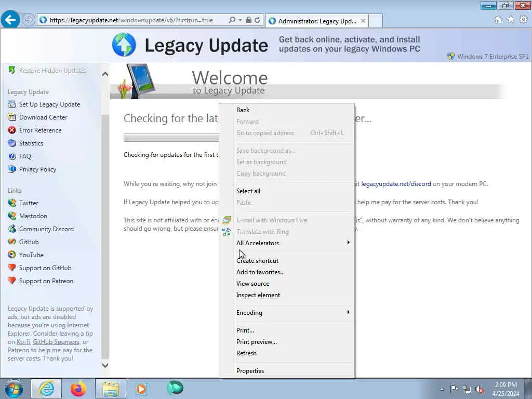Click the Download Center icon

[x=12, y=117]
